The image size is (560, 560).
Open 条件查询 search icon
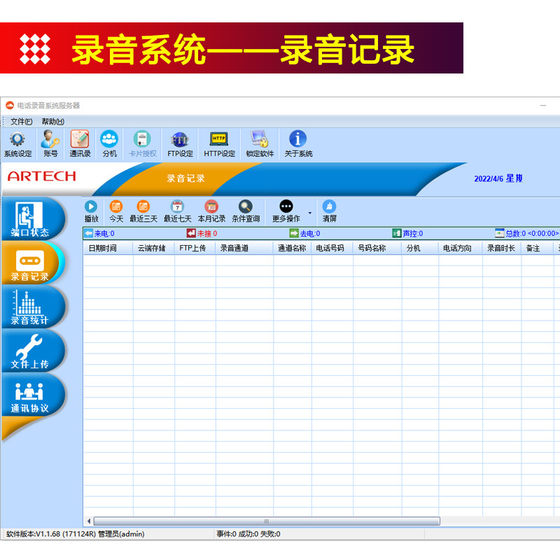tap(246, 211)
